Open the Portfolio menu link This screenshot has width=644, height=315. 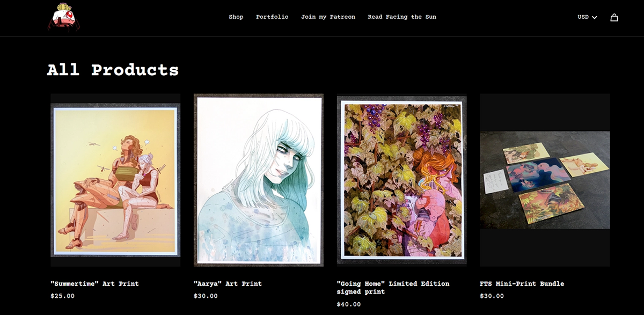(x=272, y=17)
